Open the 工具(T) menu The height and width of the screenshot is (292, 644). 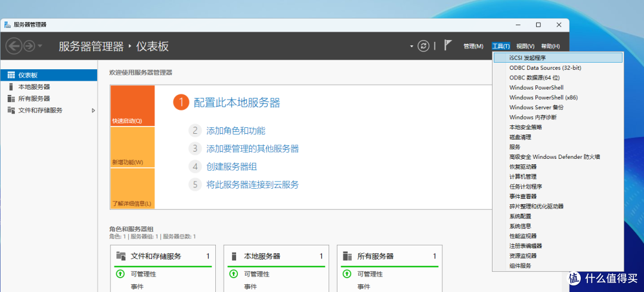(x=501, y=46)
